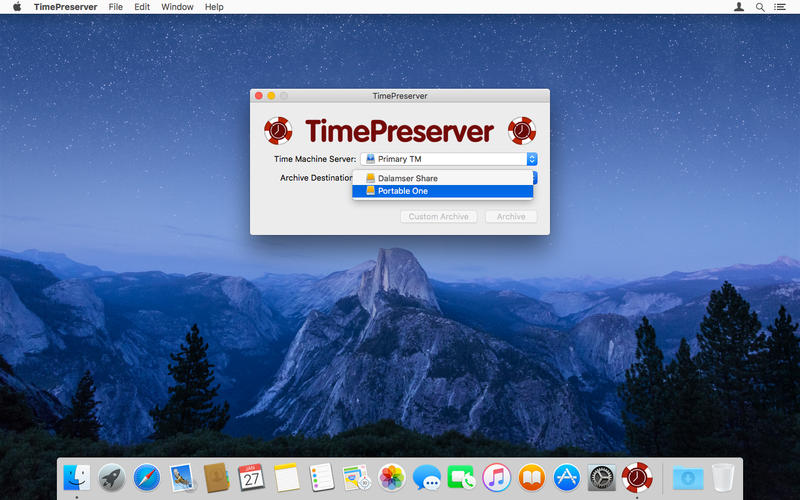
Task: Choose Dalamser Share from destination list
Action: coord(407,178)
